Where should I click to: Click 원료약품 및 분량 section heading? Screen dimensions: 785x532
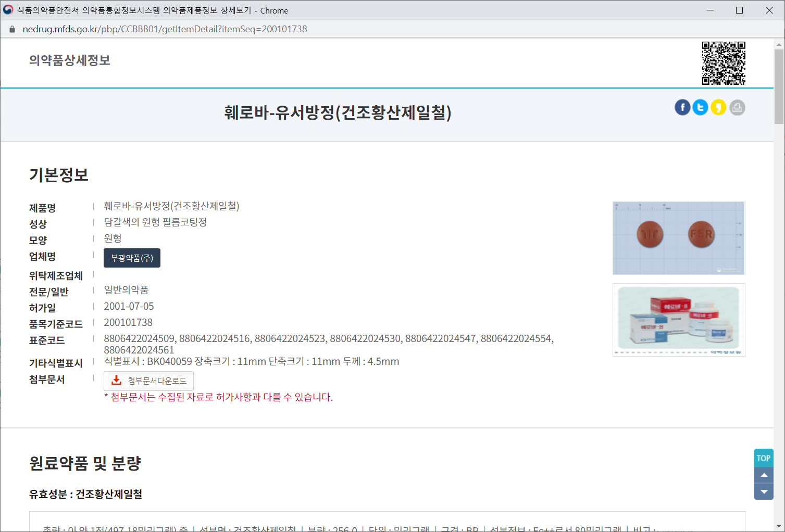[x=85, y=463]
